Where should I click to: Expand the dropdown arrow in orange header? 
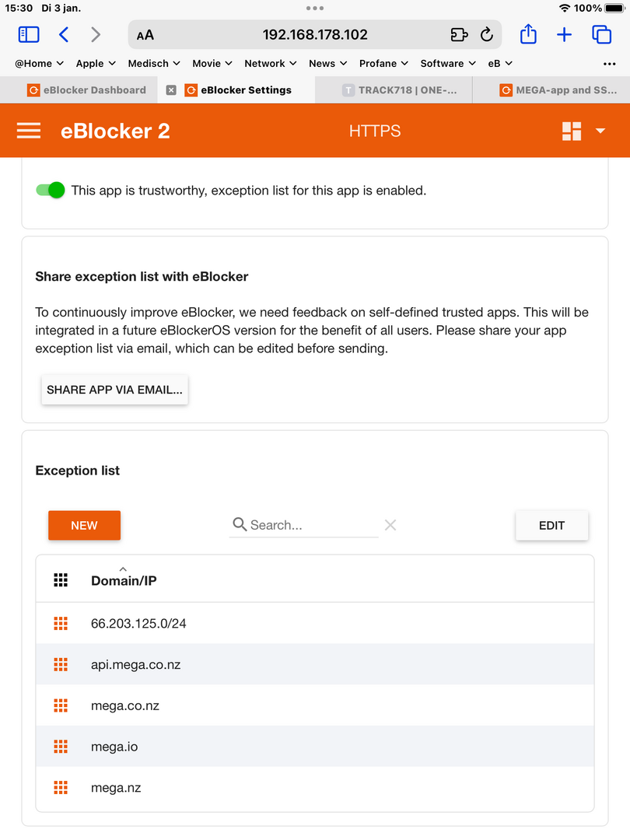[x=600, y=131]
